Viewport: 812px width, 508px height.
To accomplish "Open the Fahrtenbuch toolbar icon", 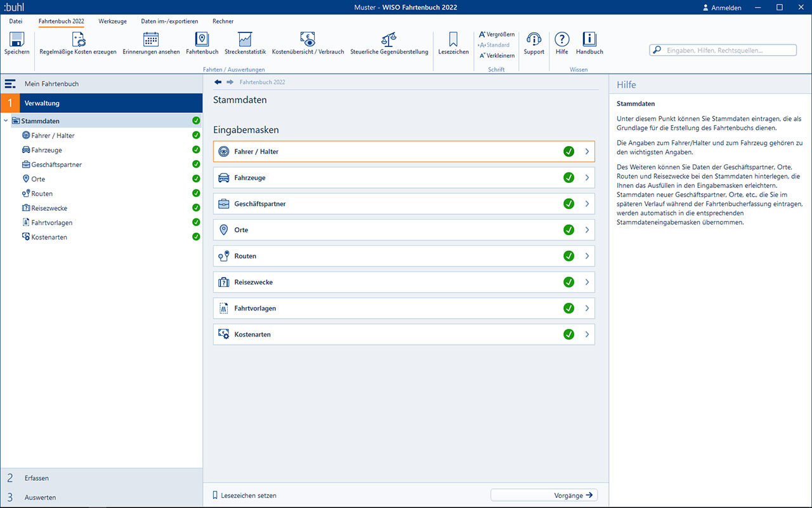I will (202, 39).
